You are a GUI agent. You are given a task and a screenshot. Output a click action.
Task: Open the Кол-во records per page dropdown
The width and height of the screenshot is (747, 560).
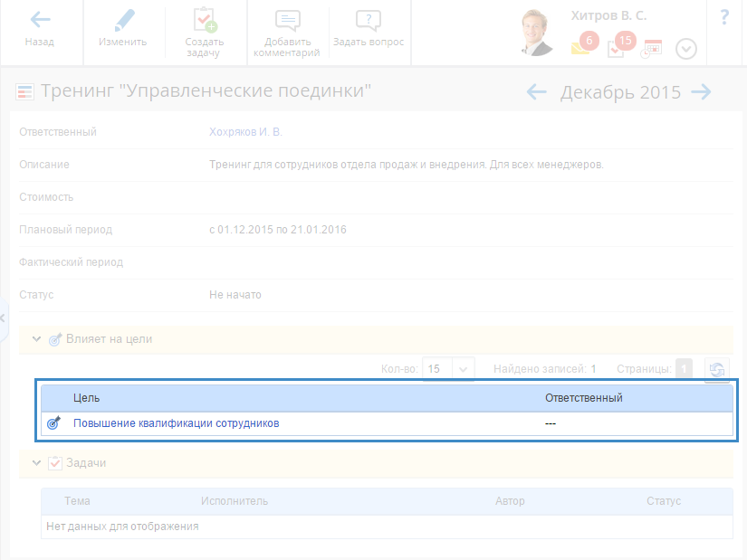point(463,369)
